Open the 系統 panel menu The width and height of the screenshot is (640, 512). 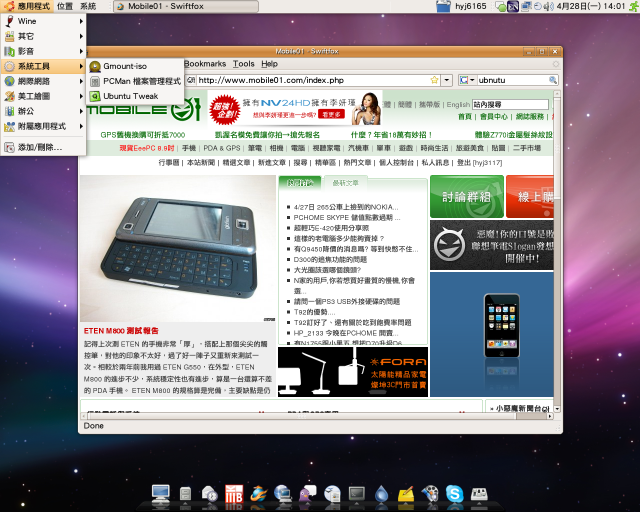(88, 6)
